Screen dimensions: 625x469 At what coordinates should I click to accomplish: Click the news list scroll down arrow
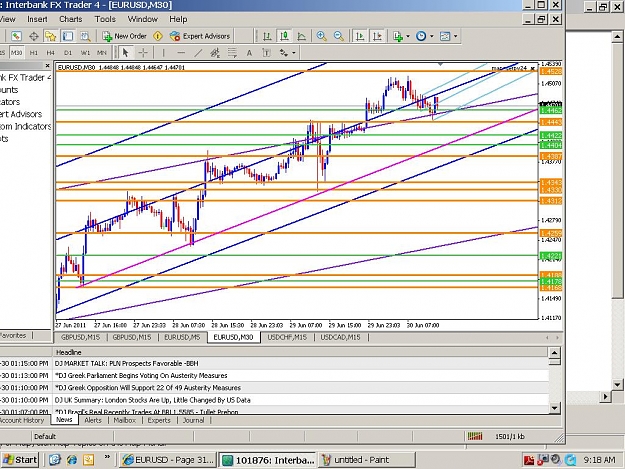click(554, 408)
